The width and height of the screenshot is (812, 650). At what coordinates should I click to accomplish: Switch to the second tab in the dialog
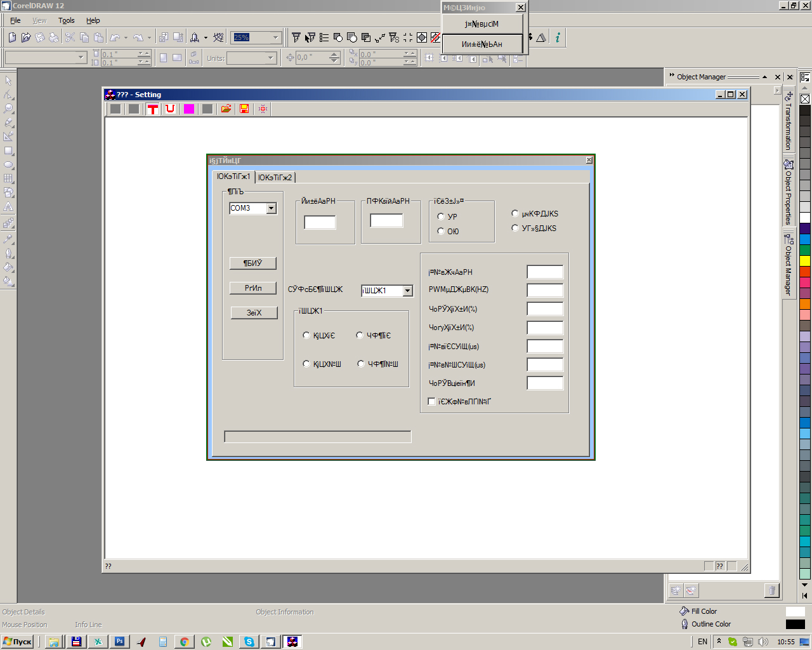coord(275,177)
